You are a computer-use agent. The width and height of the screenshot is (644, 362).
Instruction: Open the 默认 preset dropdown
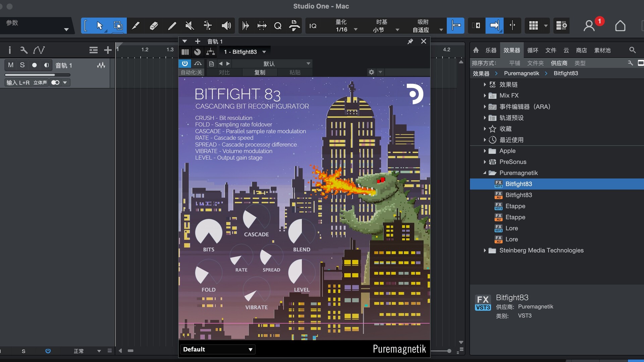point(272,64)
